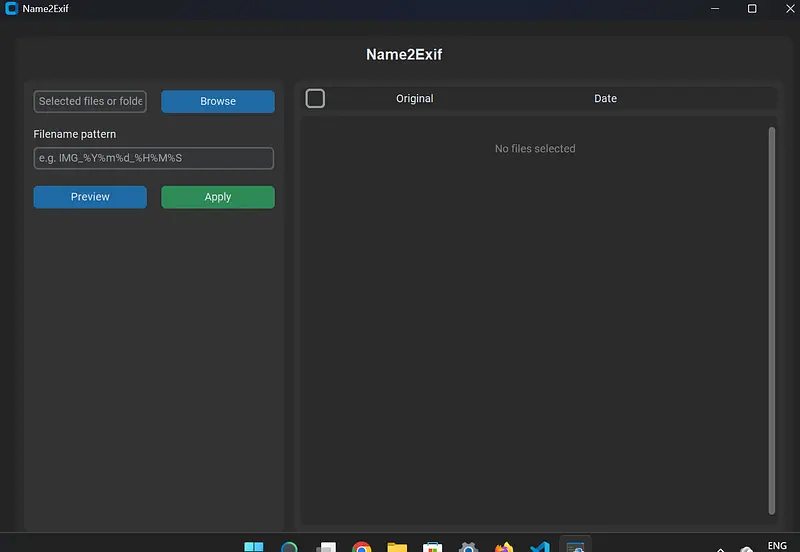This screenshot has width=800, height=552.
Task: Show hidden system tray icons chevron
Action: [x=721, y=548]
